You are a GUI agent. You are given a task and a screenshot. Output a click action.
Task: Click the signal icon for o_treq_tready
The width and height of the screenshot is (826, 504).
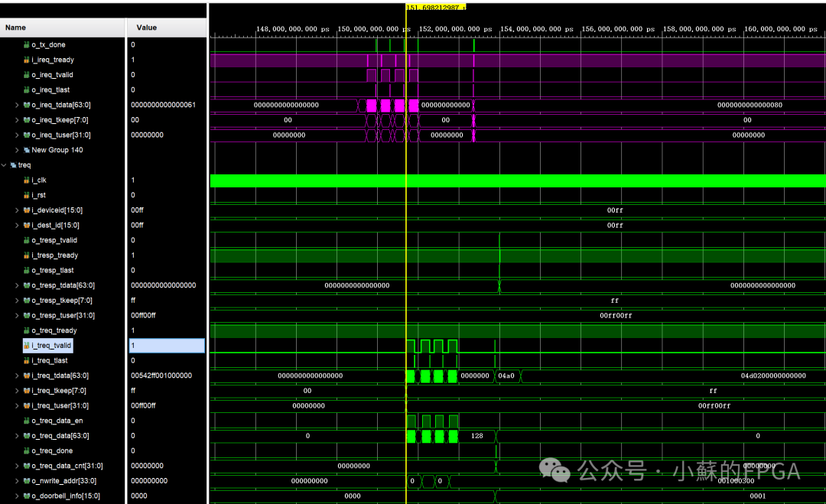coord(25,330)
